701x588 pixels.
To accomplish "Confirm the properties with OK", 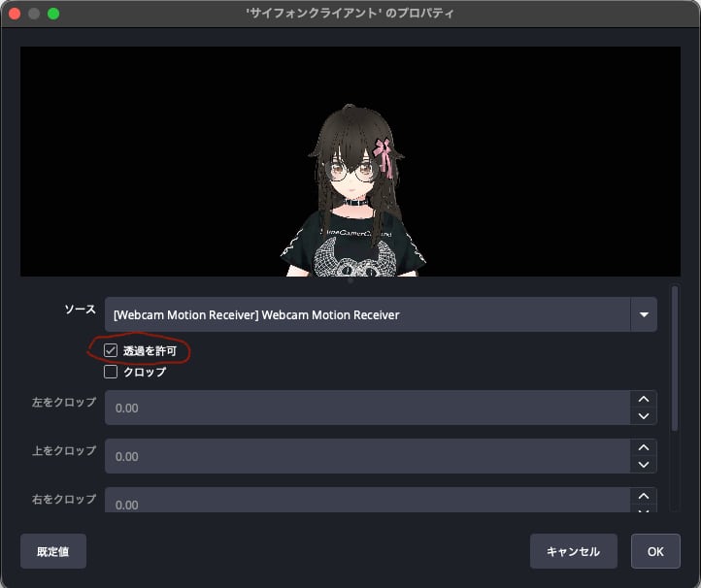I will [655, 551].
